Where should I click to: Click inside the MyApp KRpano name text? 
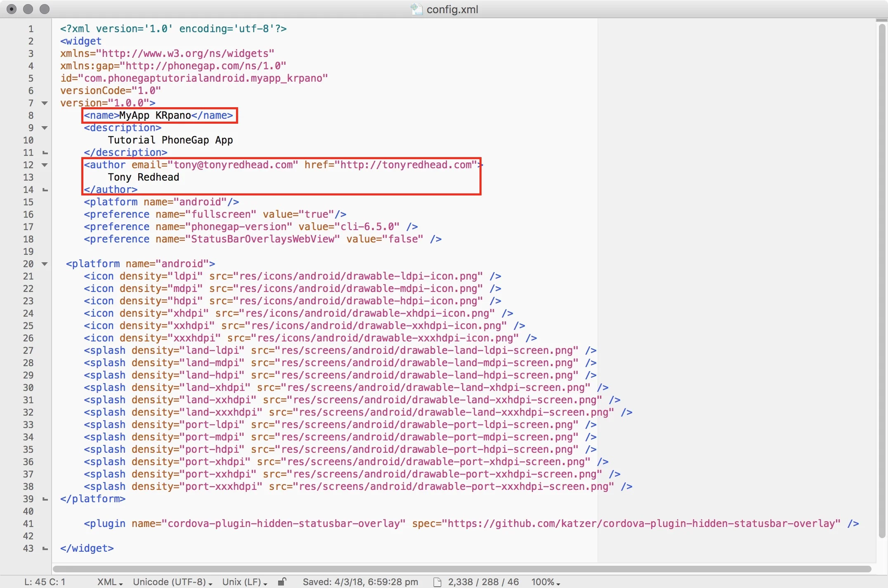click(x=155, y=115)
